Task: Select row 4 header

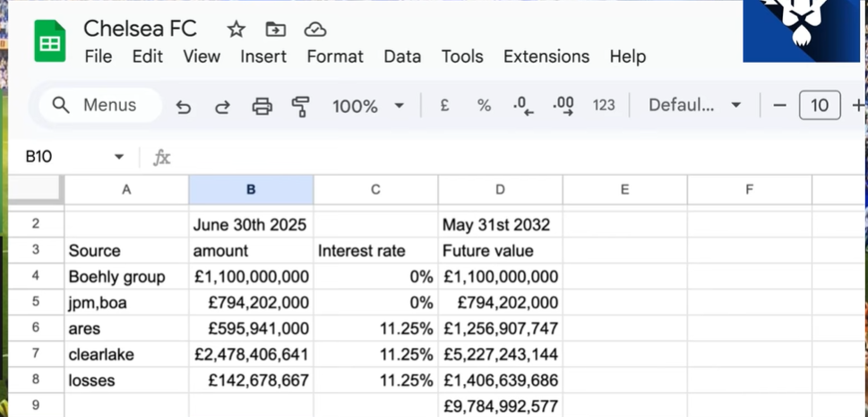Action: coord(36,275)
